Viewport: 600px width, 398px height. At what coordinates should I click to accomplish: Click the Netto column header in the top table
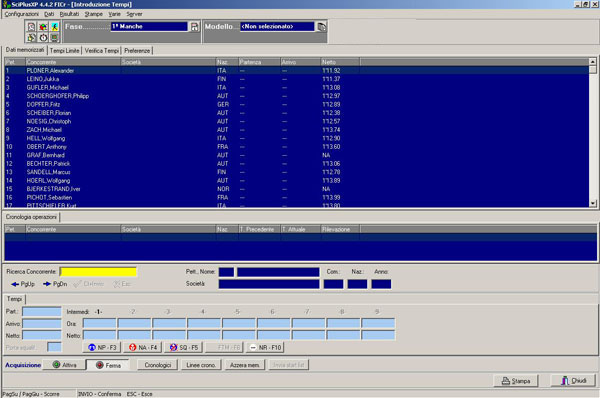tap(340, 62)
